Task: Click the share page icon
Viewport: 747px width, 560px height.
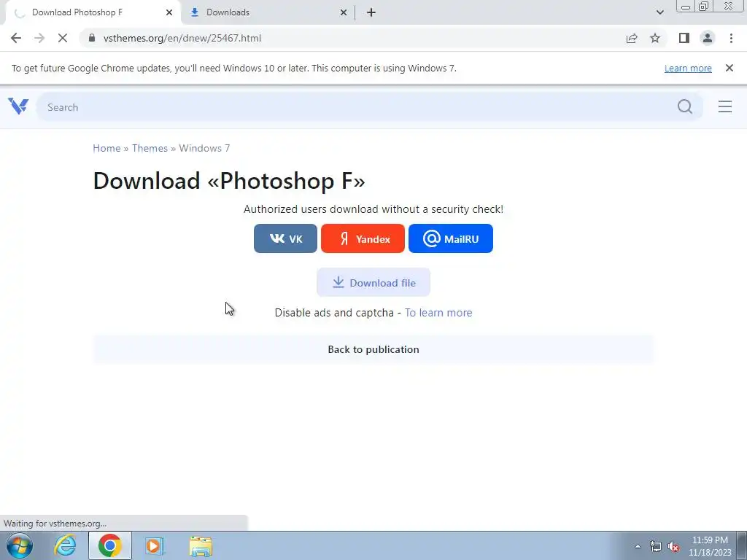Action: (631, 38)
